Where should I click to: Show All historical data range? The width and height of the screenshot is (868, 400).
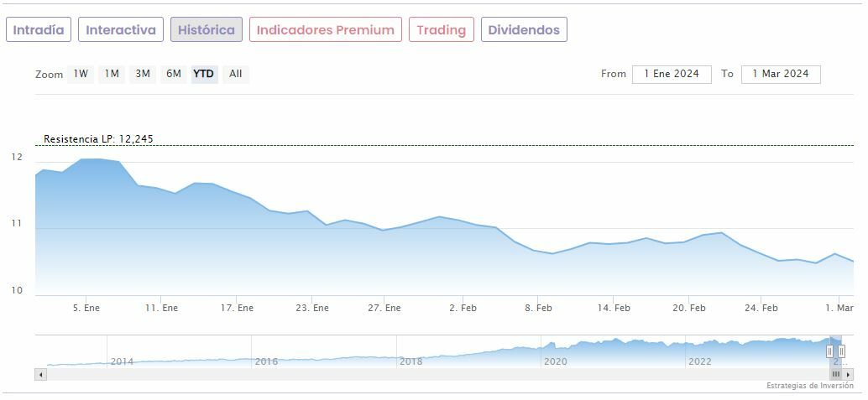(236, 74)
